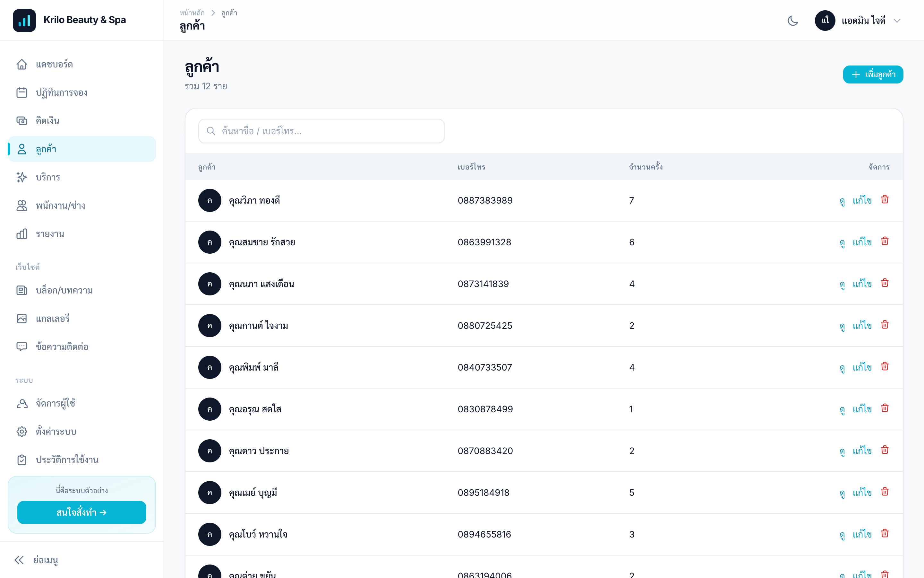This screenshot has width=924, height=578.
Task: View คุณนภา แสงเดือน with ดู link
Action: (x=842, y=284)
